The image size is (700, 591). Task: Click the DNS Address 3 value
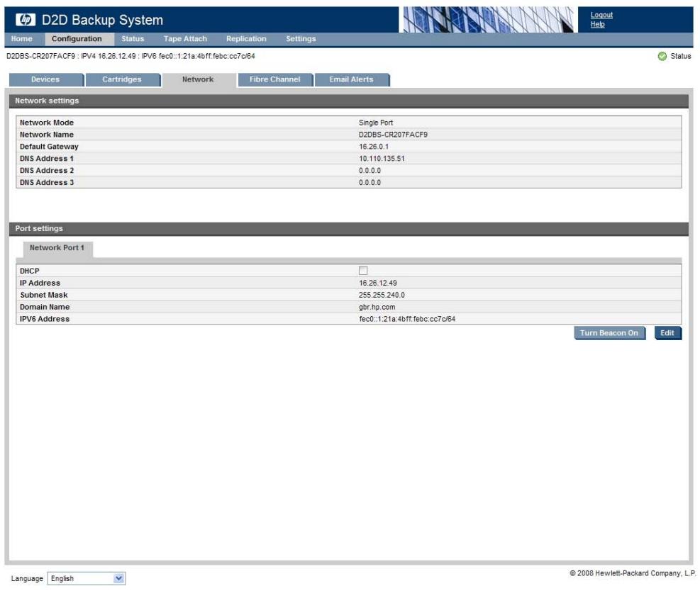tap(370, 183)
